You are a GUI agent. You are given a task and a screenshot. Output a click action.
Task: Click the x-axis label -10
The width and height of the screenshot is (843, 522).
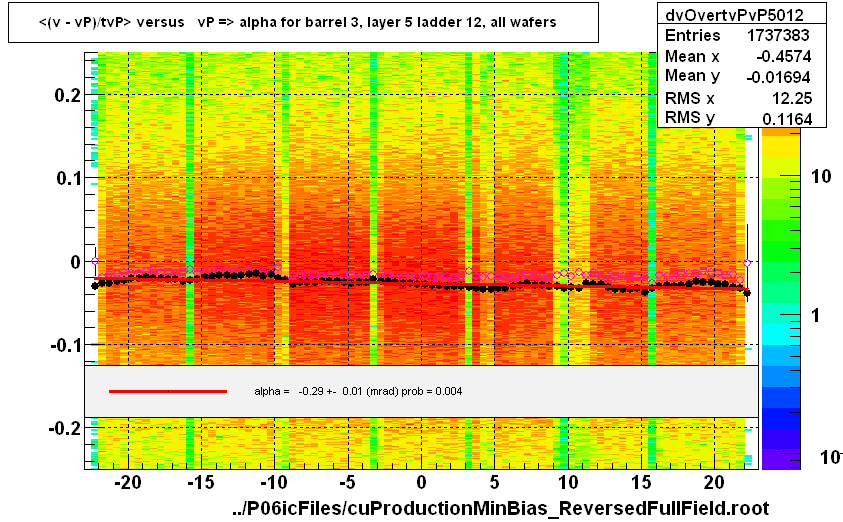274,482
